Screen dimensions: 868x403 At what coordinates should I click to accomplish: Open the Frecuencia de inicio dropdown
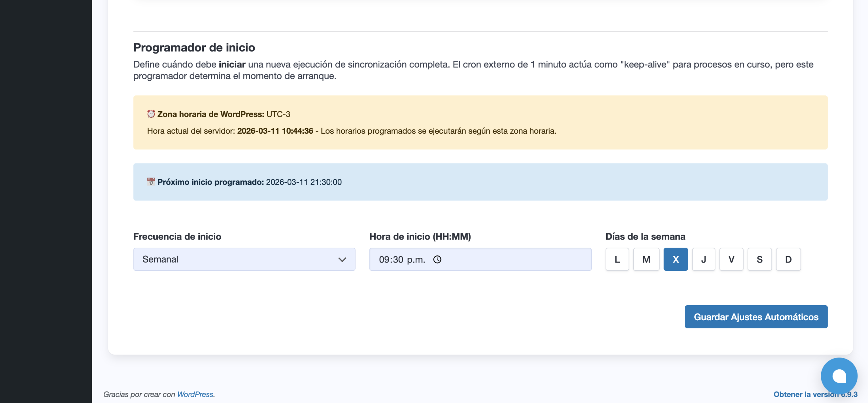(x=244, y=260)
